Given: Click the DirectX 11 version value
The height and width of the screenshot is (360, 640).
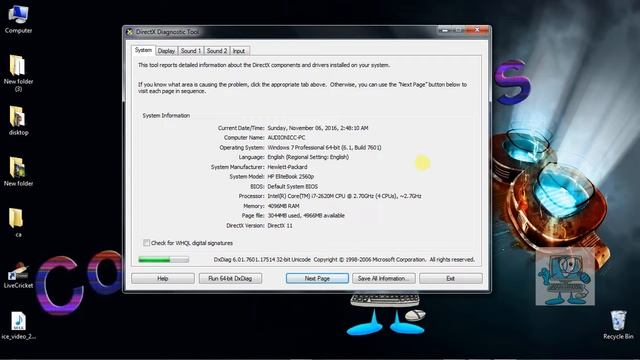Looking at the screenshot, I should point(280,225).
